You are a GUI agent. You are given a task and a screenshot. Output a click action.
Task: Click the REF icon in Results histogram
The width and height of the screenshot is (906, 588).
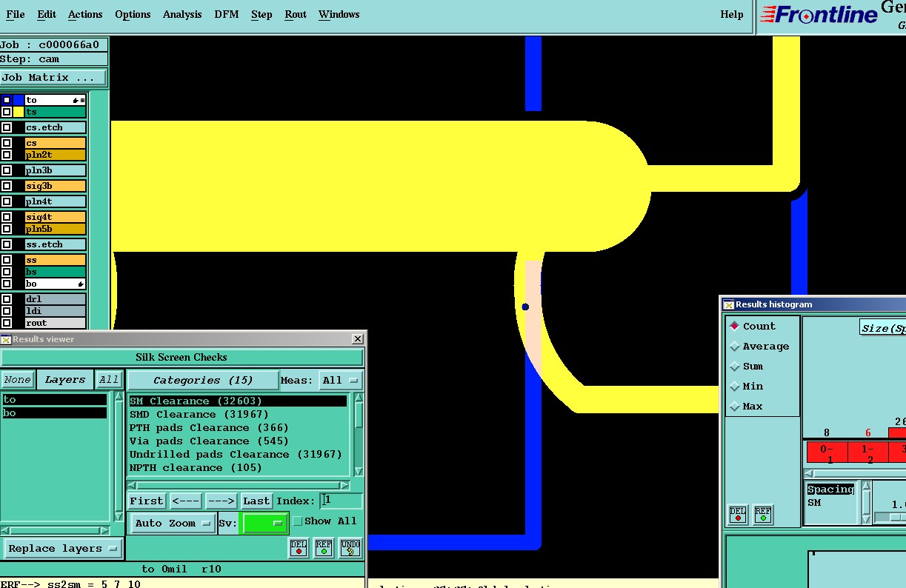pyautogui.click(x=763, y=515)
